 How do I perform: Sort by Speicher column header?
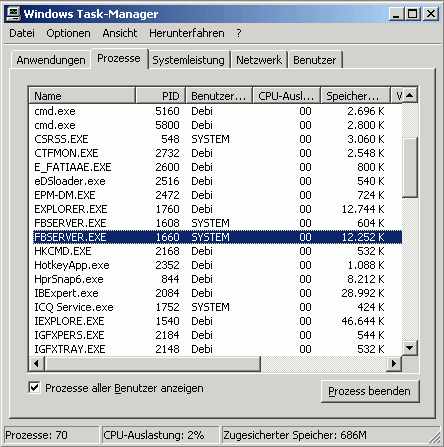click(x=355, y=96)
